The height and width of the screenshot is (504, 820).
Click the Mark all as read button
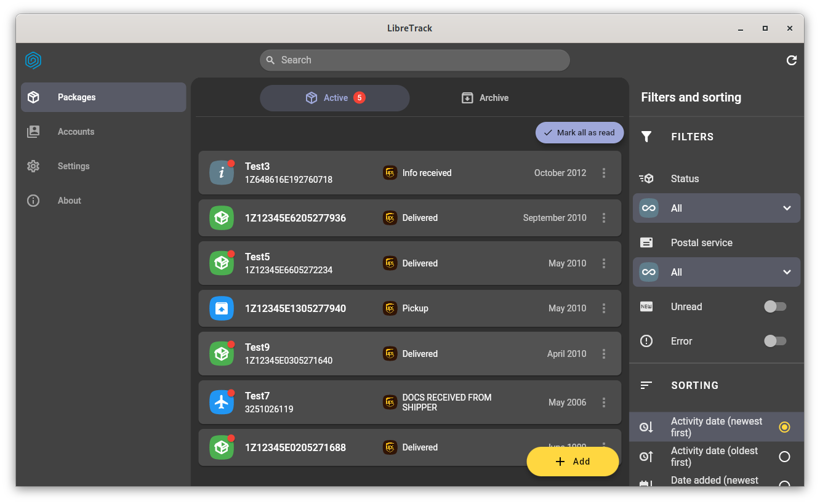point(579,132)
